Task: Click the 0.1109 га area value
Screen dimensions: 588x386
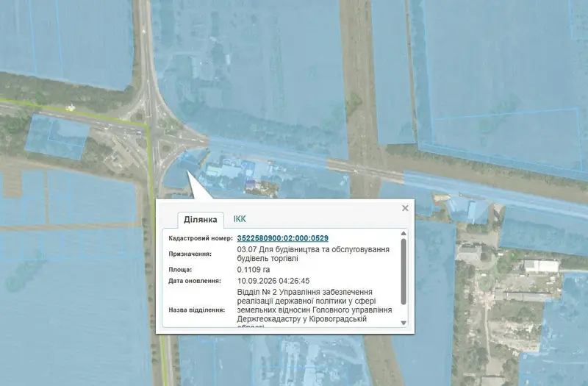Action: (254, 270)
